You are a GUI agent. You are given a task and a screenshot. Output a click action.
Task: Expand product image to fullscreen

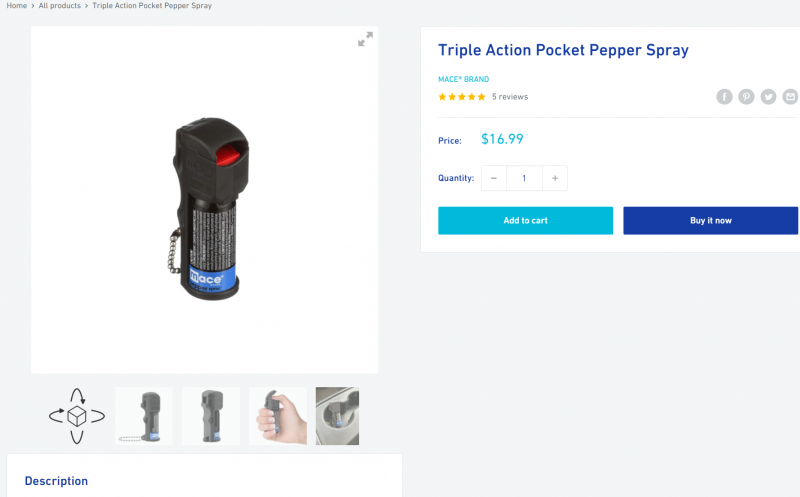coord(365,39)
